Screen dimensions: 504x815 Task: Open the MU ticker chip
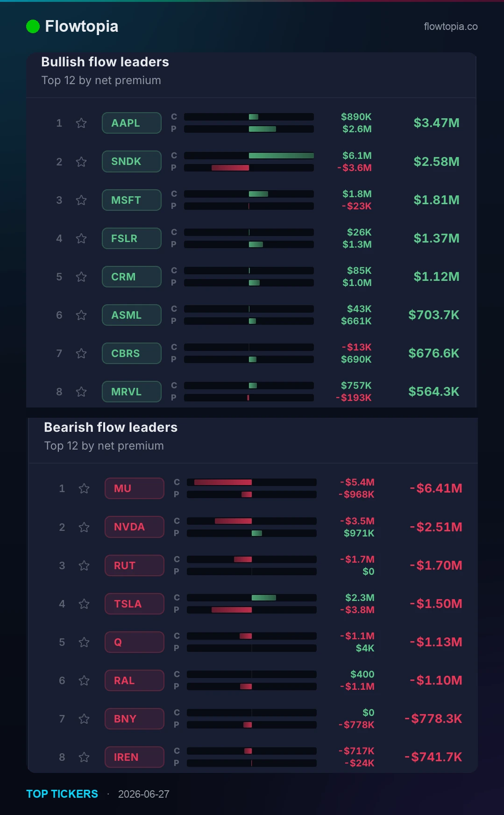pyautogui.click(x=135, y=488)
